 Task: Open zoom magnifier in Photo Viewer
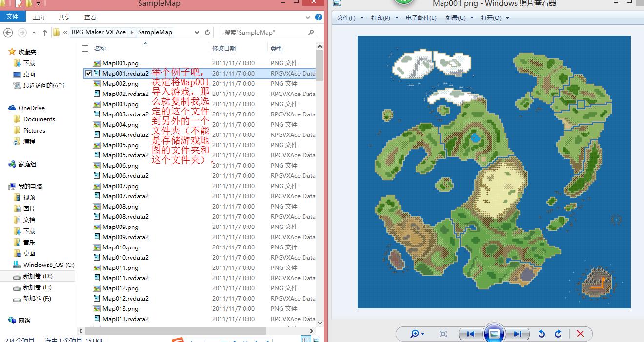(417, 334)
